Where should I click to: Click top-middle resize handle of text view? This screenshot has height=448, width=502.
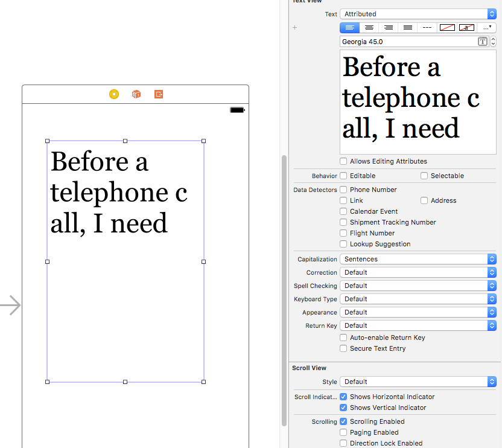[125, 141]
